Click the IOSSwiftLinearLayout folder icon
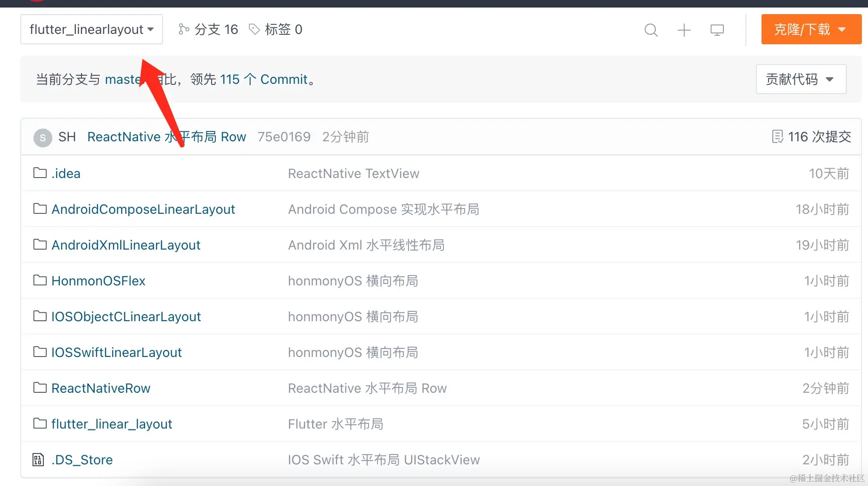 [40, 352]
